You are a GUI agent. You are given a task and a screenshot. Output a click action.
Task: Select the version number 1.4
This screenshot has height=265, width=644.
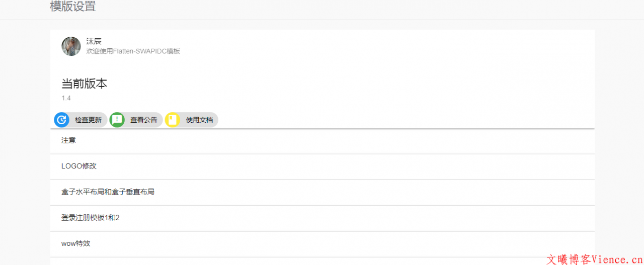click(x=66, y=98)
